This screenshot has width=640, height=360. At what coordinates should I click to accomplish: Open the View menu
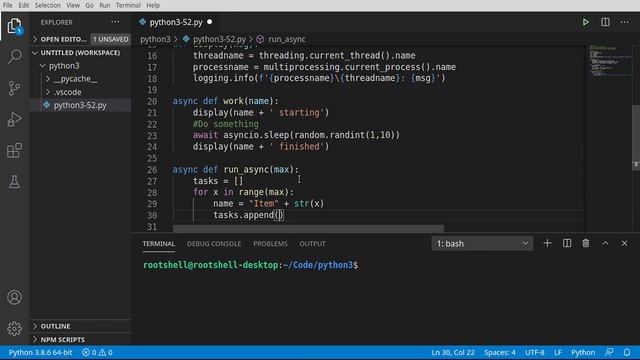click(x=73, y=5)
